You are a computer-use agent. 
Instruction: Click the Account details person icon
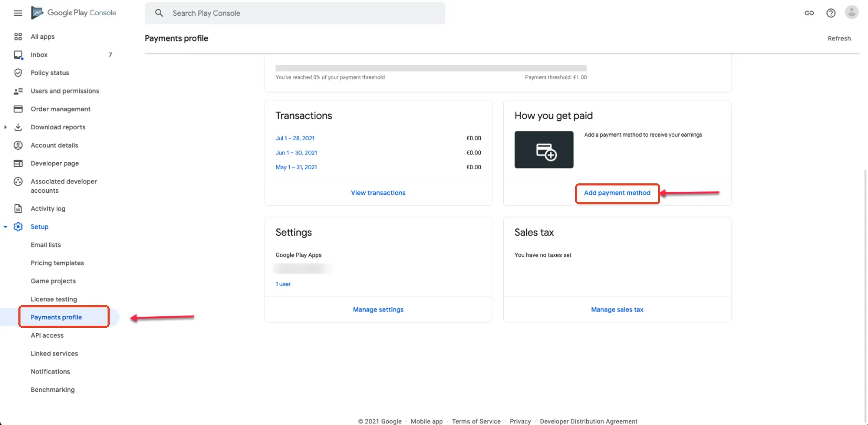pyautogui.click(x=18, y=146)
